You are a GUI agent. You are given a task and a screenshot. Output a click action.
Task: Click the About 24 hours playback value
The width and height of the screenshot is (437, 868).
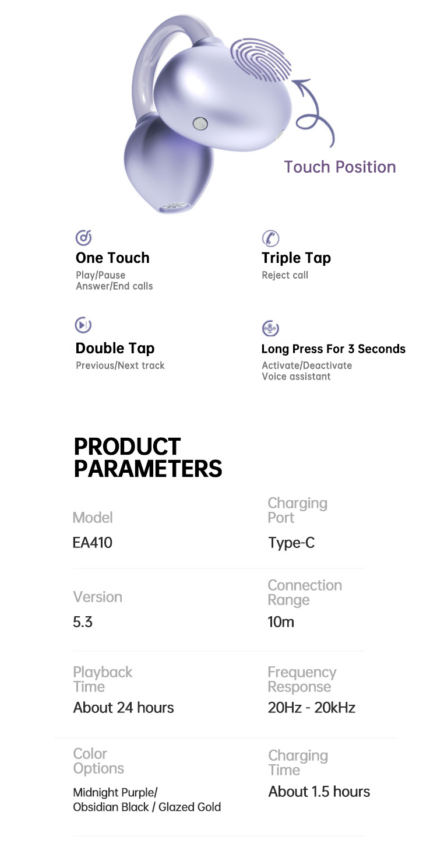coord(124,708)
